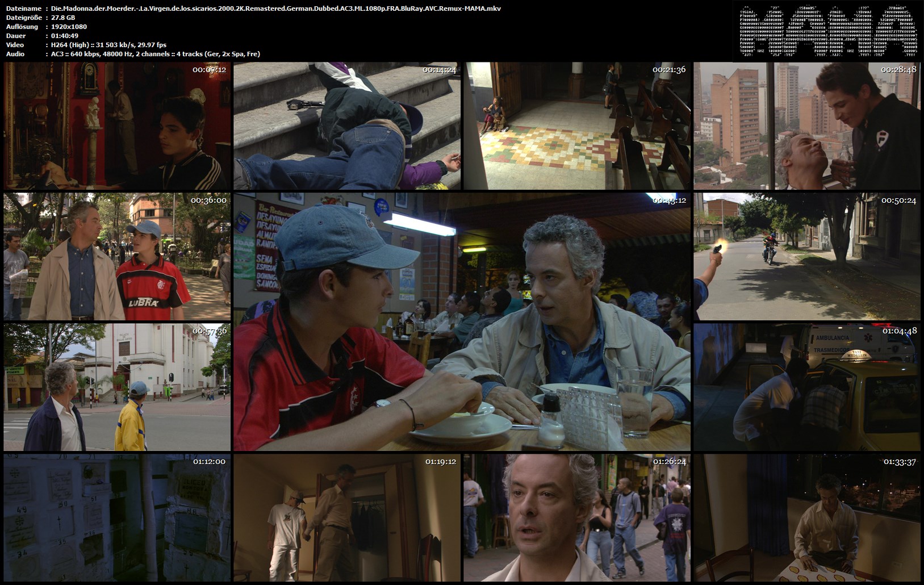Click the large restaurant scene at 00:43:12
Image resolution: width=924 pixels, height=585 pixels.
(x=462, y=321)
